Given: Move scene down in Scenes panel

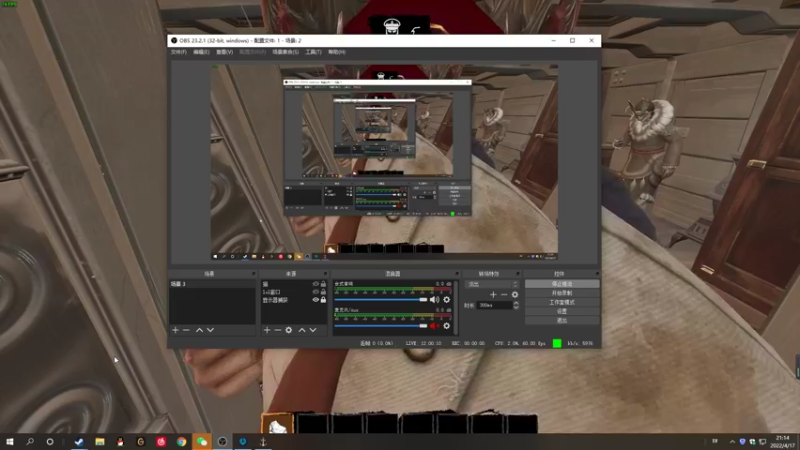Looking at the screenshot, I should point(210,330).
